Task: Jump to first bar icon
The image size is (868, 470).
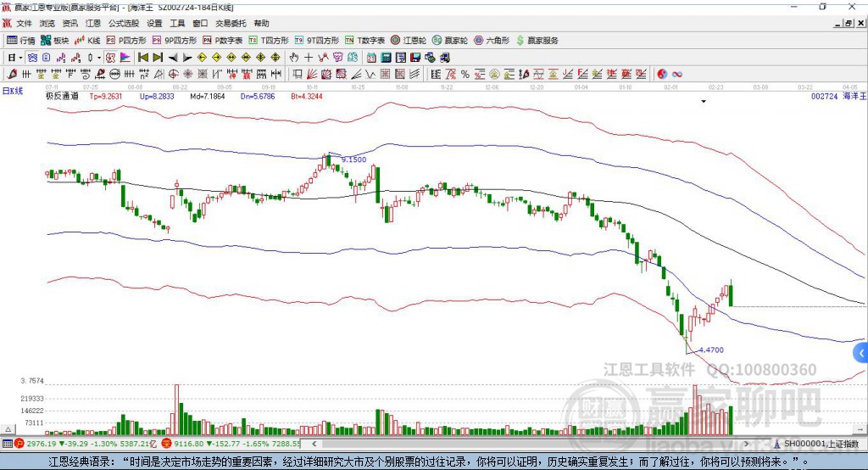Action: pyautogui.click(x=142, y=58)
